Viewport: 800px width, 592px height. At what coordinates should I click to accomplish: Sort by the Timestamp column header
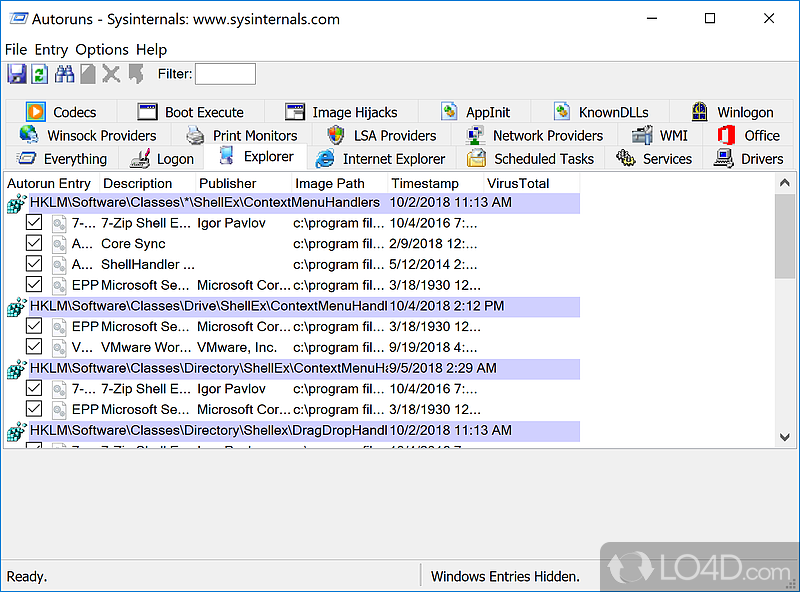tap(425, 183)
